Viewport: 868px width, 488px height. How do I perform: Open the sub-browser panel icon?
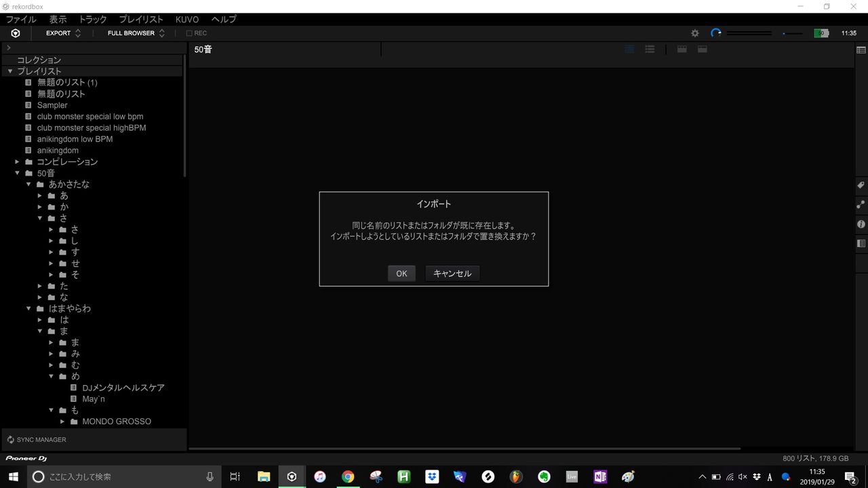coord(861,243)
